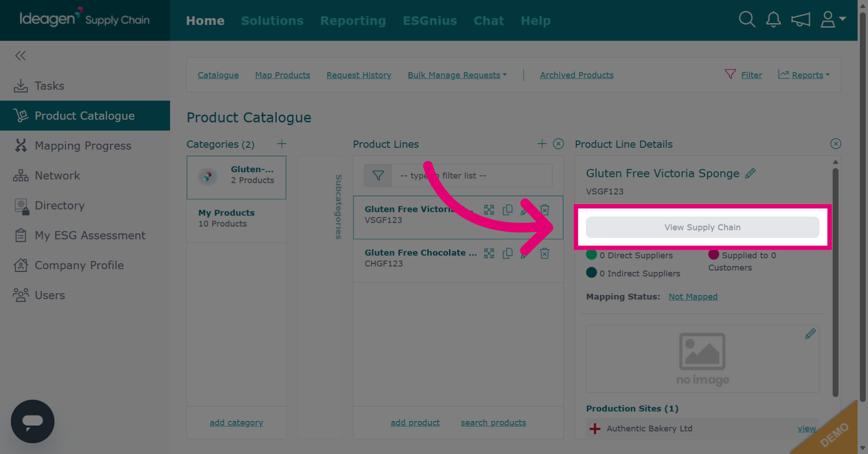Open the search magnifier icon
Screen dimensions: 868x454
coord(747,19)
